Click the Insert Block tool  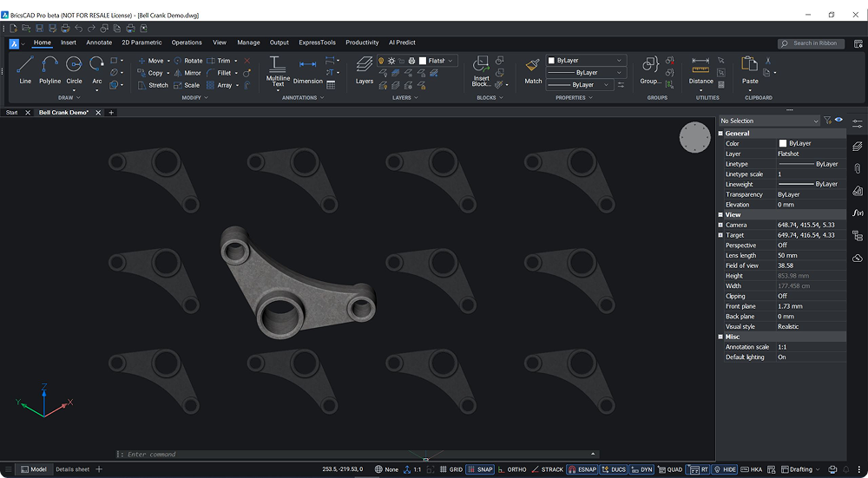(x=481, y=70)
